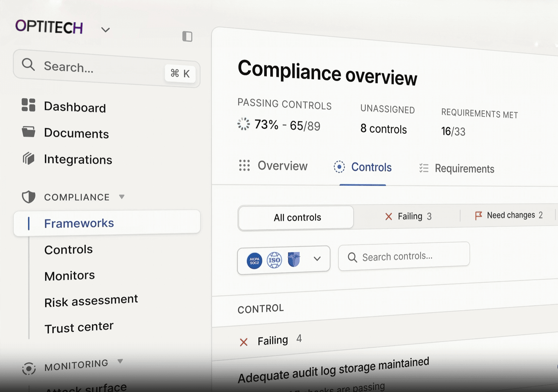Collapse the sidebar with panel icon
The image size is (558, 392).
click(187, 36)
